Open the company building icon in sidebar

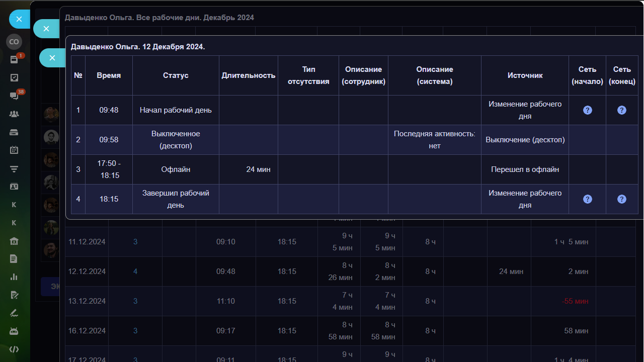(14, 241)
